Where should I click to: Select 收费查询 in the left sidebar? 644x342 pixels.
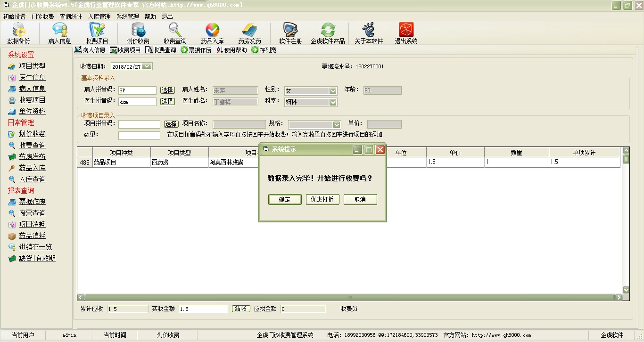coord(32,146)
